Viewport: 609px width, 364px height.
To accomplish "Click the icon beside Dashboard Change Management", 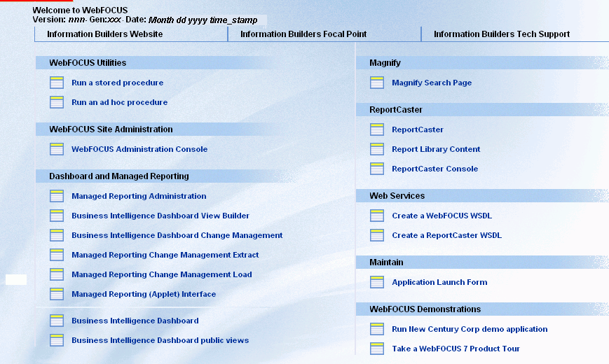I will [57, 235].
